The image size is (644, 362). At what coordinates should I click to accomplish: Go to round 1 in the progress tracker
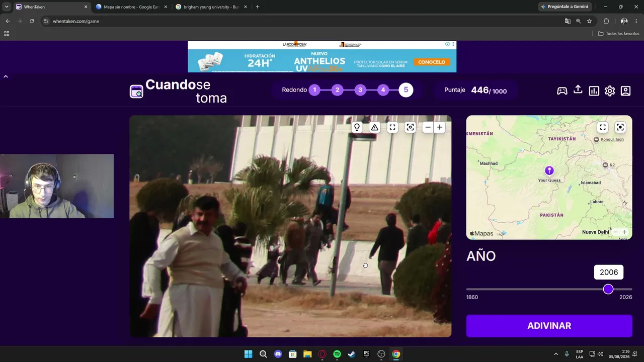coord(314,90)
